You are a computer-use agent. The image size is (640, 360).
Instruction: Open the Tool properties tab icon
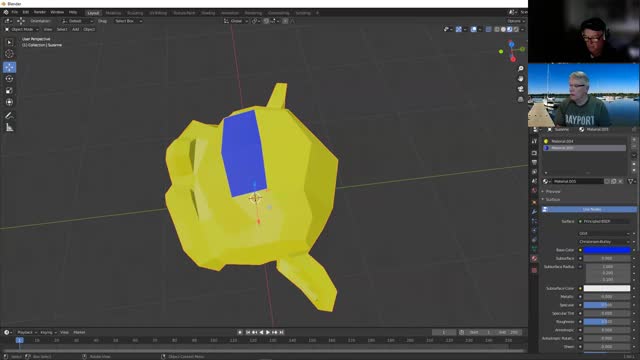(534, 141)
